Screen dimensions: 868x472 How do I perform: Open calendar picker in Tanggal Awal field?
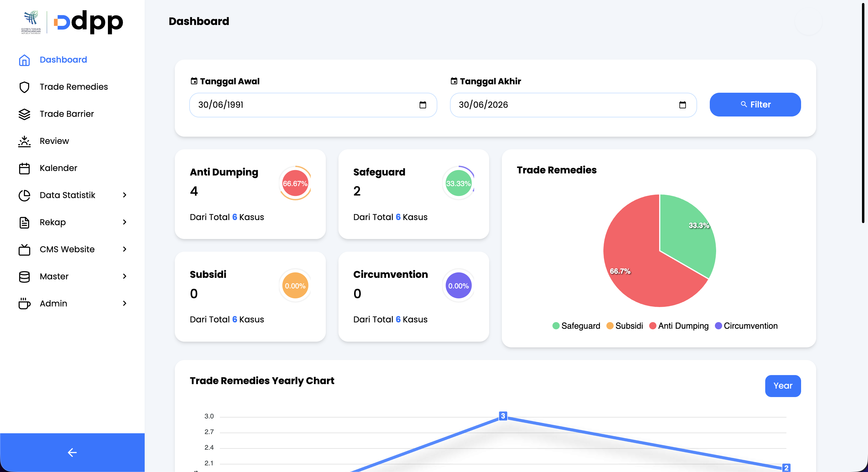(423, 105)
